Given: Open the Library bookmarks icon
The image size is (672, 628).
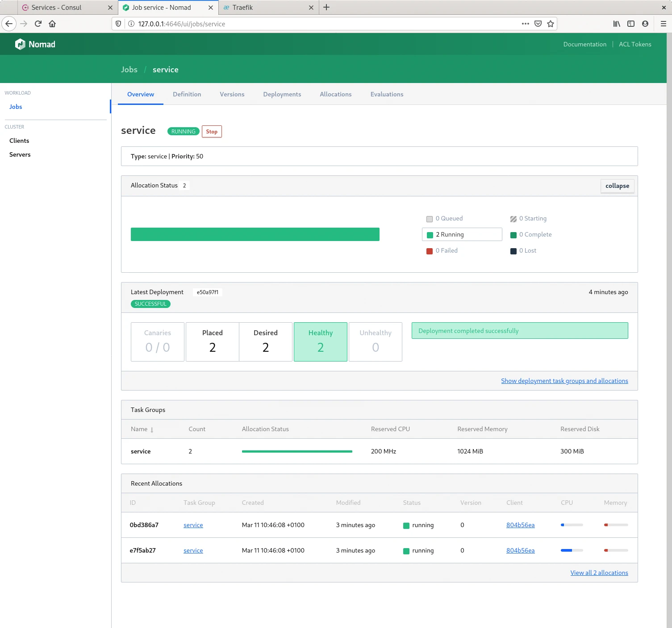Looking at the screenshot, I should [617, 24].
